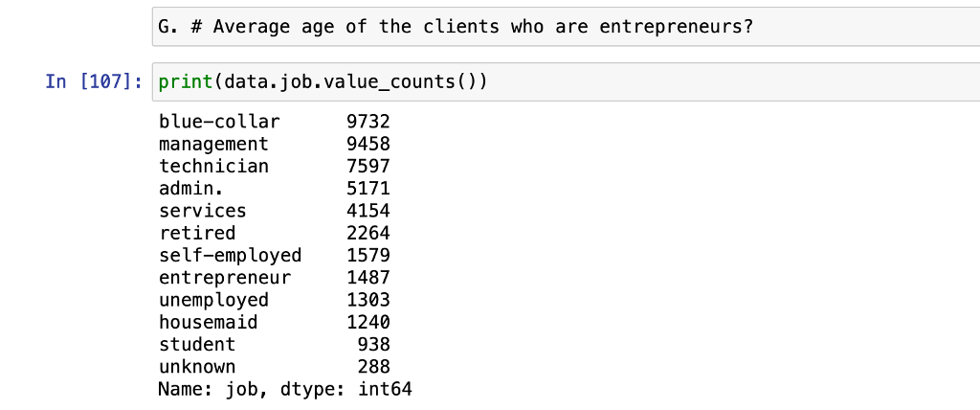Image resolution: width=980 pixels, height=410 pixels.
Task: Click the 'Name: job, dtype: int64' line
Action: pyautogui.click(x=285, y=389)
